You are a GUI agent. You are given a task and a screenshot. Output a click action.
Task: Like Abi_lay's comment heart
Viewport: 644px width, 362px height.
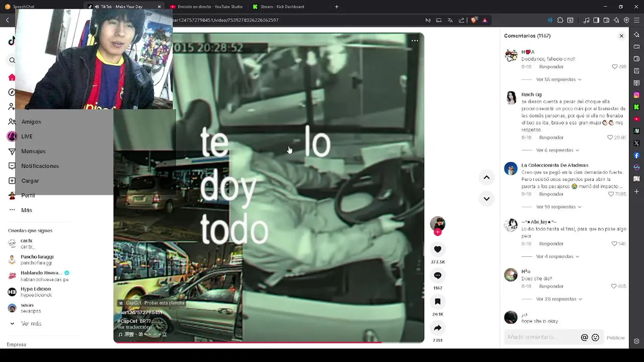click(614, 244)
